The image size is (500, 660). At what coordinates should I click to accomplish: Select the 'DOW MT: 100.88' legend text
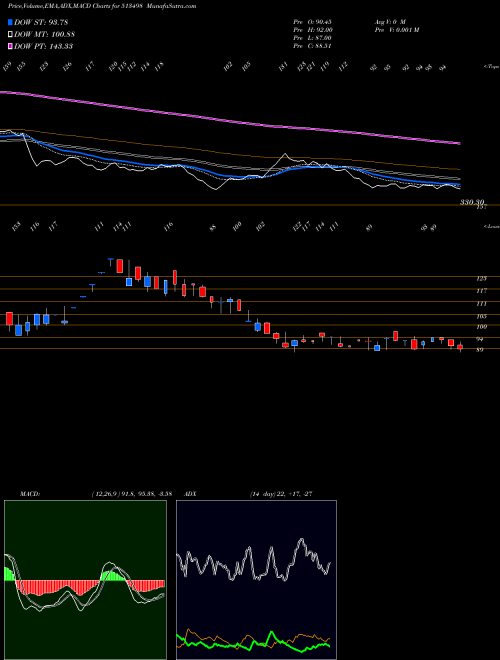pyautogui.click(x=45, y=34)
